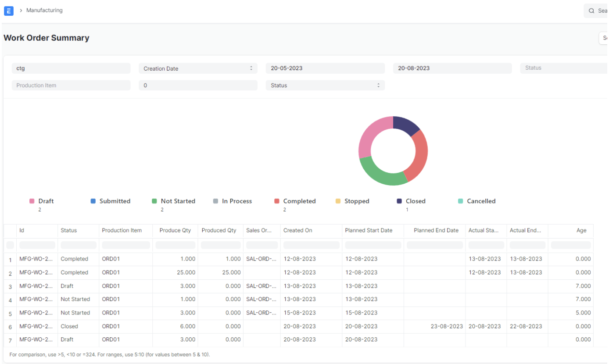
Task: Click the Submitted legend blue marker
Action: pyautogui.click(x=93, y=201)
